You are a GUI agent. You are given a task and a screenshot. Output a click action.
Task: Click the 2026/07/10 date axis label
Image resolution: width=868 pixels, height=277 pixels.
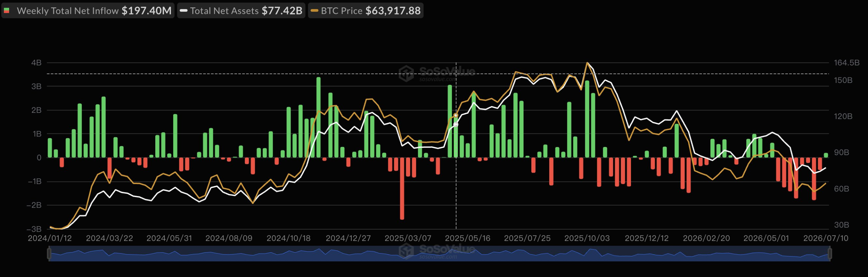(826, 238)
